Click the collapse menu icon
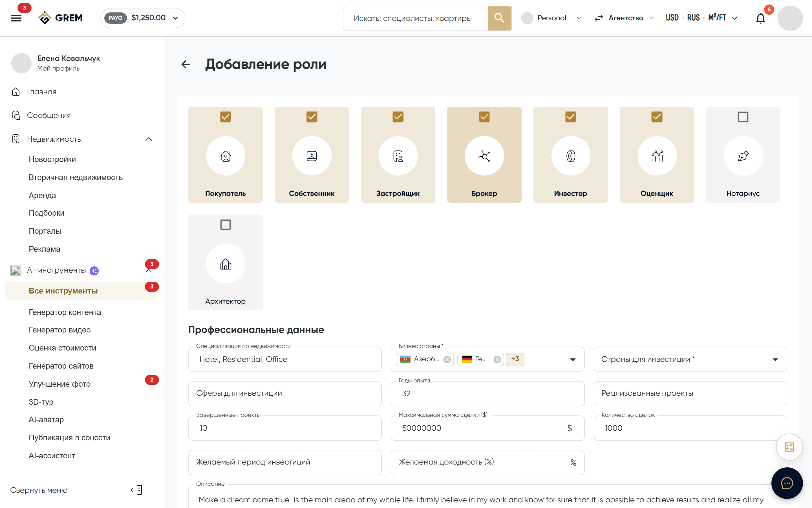The height and width of the screenshot is (508, 812). [136, 490]
